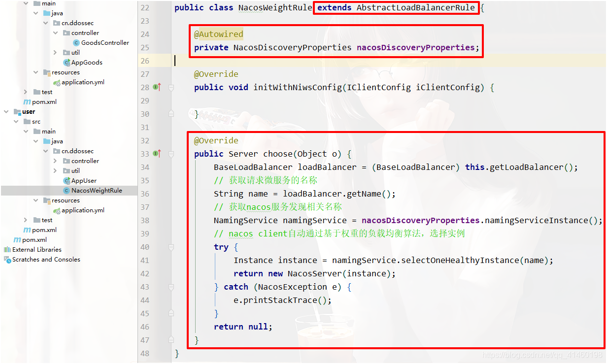The image size is (607, 364).
Task: Click the NacosWeightRule class icon in tree
Action: 67,191
